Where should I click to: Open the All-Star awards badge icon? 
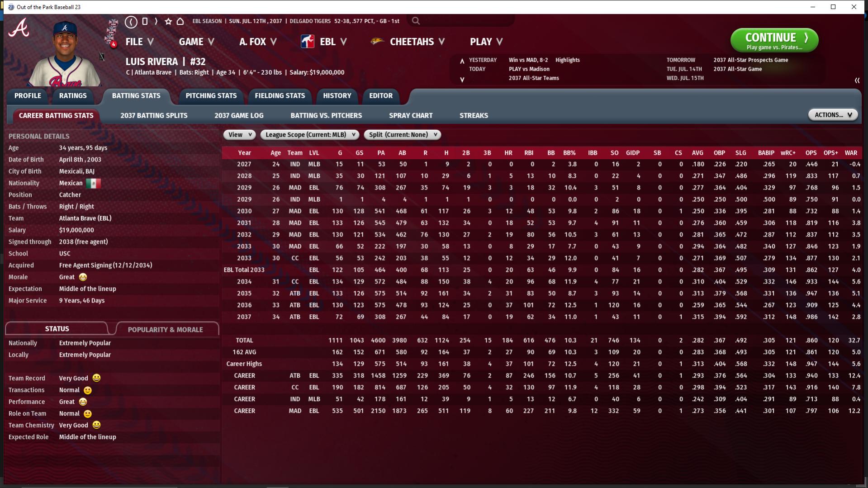112,33
